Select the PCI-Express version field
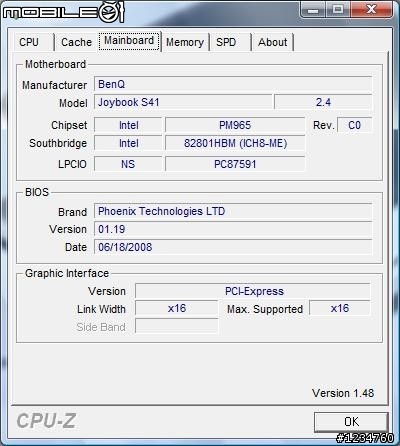 coord(253,291)
